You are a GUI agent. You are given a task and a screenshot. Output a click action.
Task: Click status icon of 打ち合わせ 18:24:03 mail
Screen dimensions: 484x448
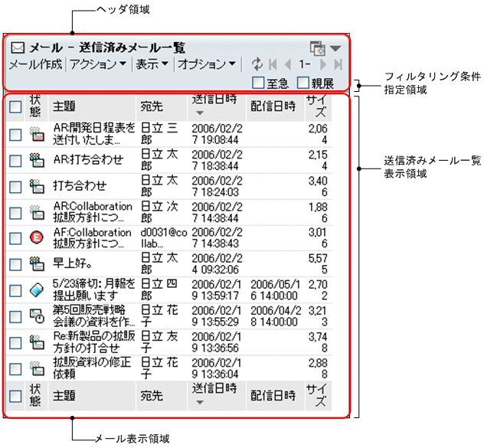37,187
